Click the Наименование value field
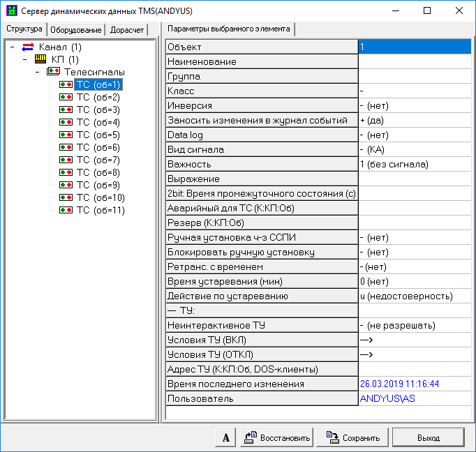This screenshot has width=476, height=452. [x=415, y=61]
